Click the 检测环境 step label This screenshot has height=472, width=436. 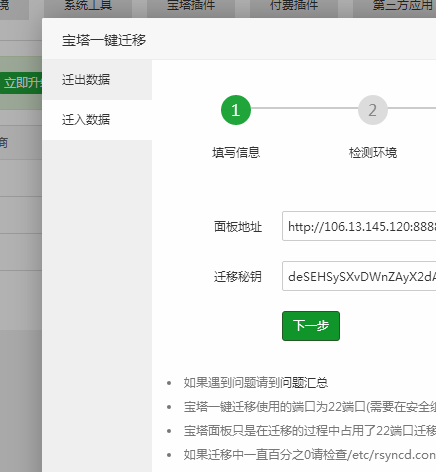click(373, 153)
